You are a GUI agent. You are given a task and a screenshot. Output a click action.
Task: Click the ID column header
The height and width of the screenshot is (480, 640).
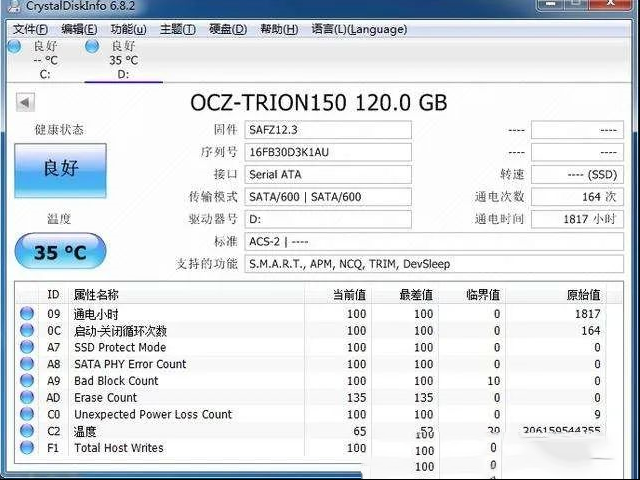coord(53,295)
